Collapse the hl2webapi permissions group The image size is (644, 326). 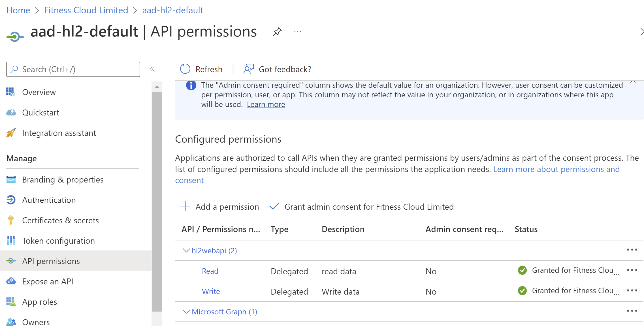pos(186,250)
